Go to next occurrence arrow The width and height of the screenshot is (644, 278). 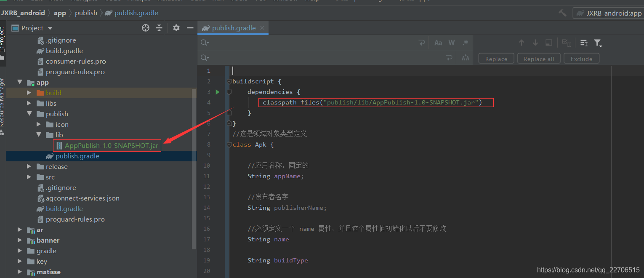tap(535, 43)
